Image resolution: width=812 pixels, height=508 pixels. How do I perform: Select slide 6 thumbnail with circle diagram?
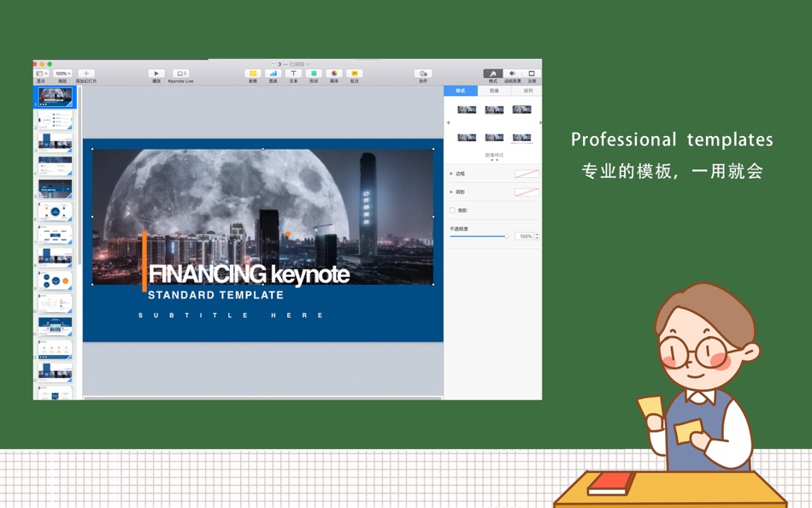55,211
